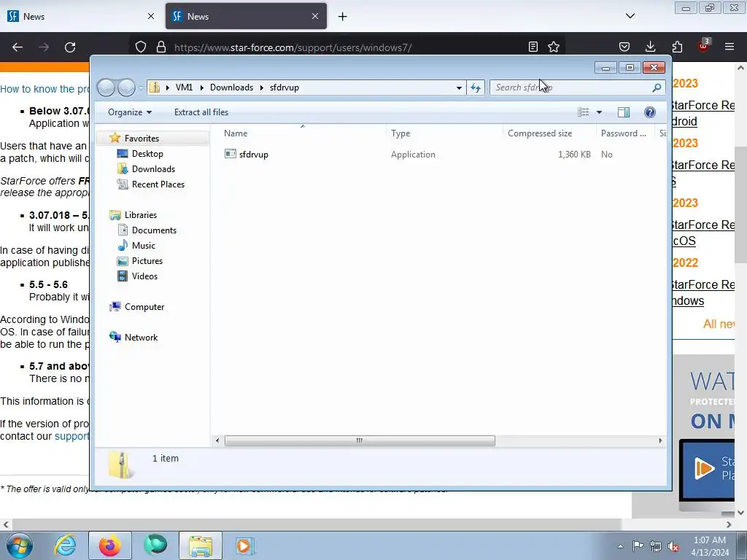The image size is (747, 560).
Task: Open the address bar history dropdown in Explorer
Action: coord(459,87)
